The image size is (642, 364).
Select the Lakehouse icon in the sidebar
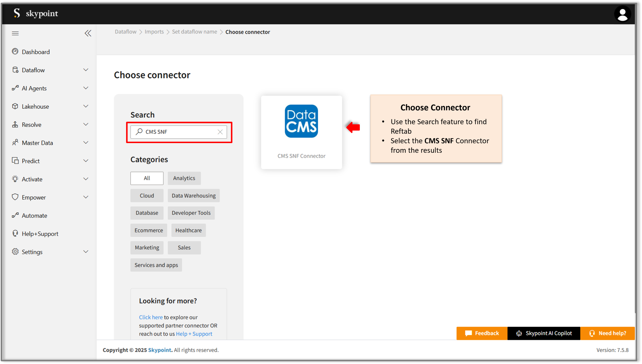coord(15,106)
